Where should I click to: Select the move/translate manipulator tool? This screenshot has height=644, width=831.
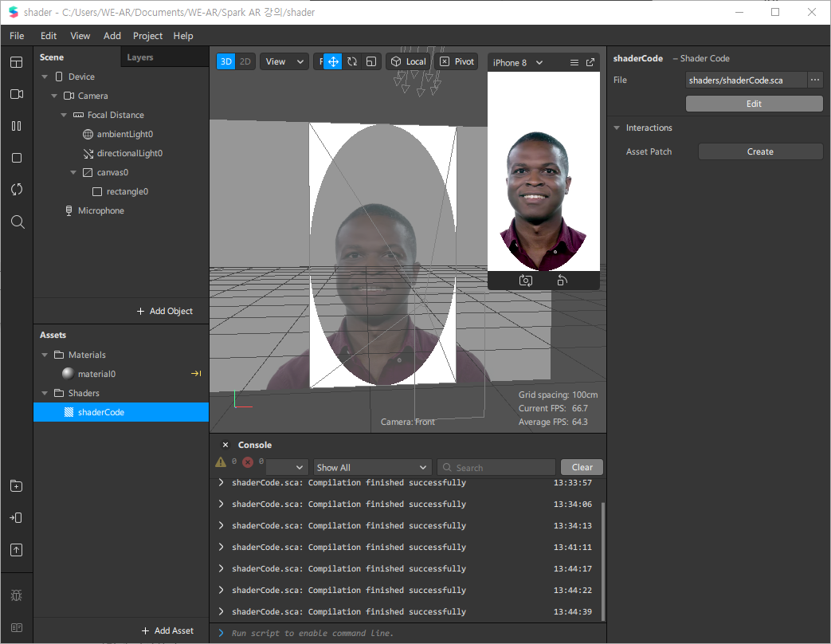[333, 61]
